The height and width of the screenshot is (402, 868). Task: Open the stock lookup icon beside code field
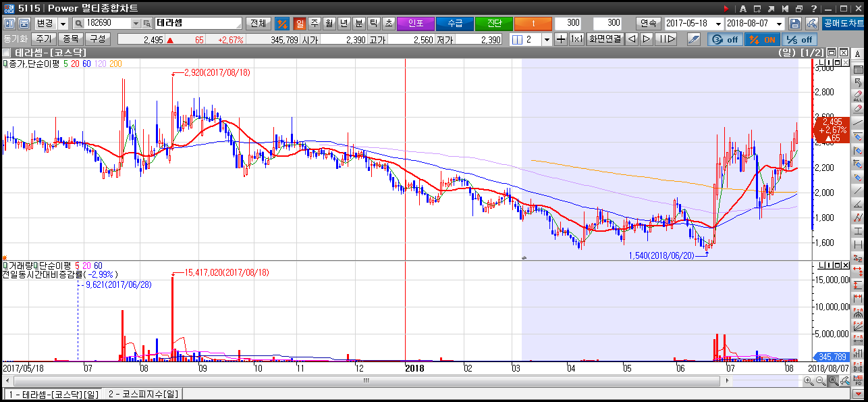click(146, 23)
